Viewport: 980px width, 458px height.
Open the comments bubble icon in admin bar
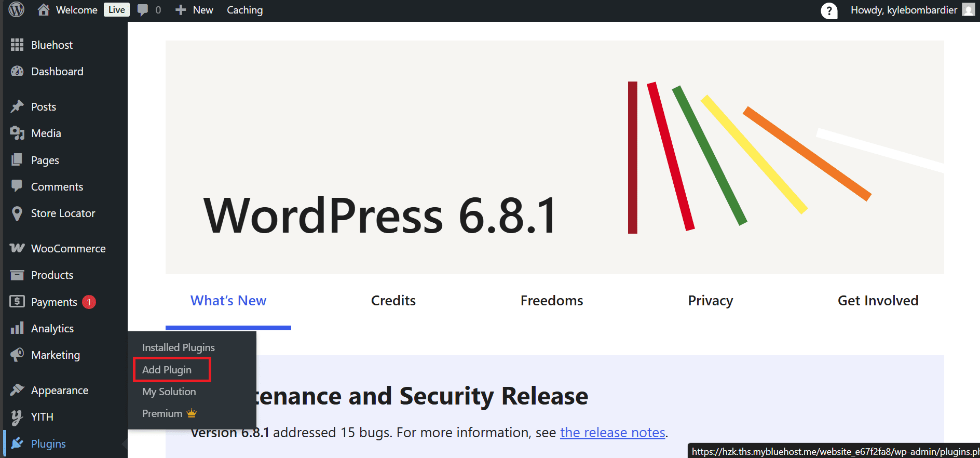[143, 10]
